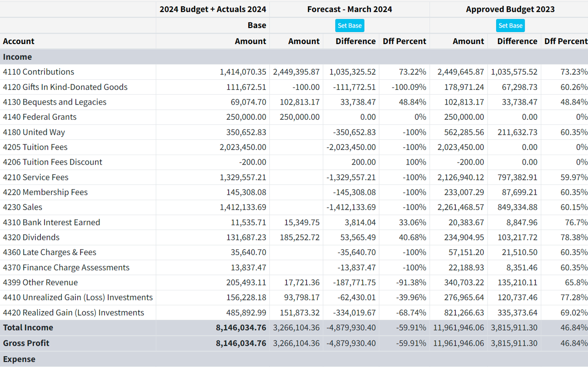Click the 17,721.36 Other Revenue forecast amount
Image resolution: width=588 pixels, height=367 pixels.
[x=302, y=283]
